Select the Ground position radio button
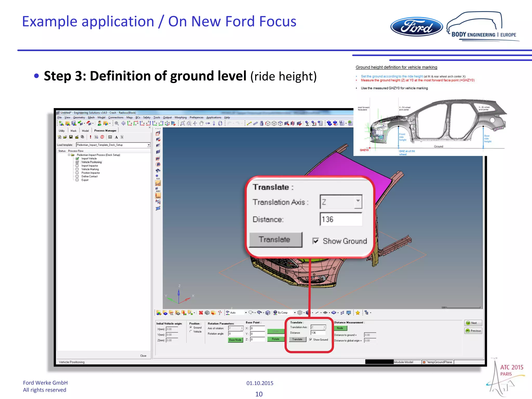 [x=191, y=328]
